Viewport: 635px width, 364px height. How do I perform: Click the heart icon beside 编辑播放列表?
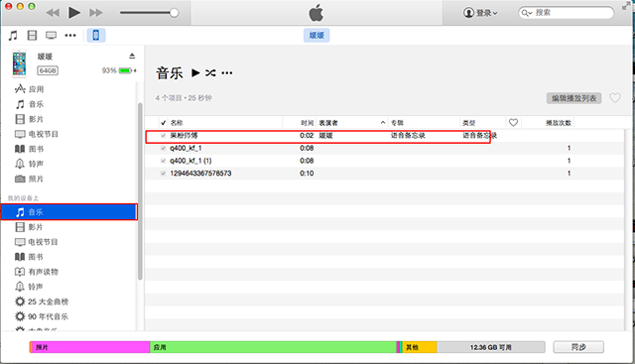click(x=615, y=98)
